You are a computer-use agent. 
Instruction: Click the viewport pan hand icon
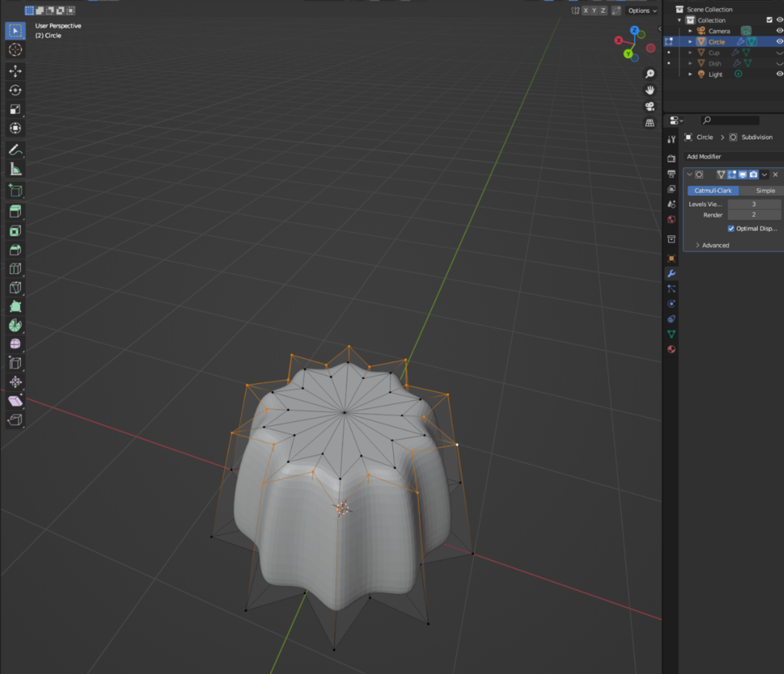point(650,90)
